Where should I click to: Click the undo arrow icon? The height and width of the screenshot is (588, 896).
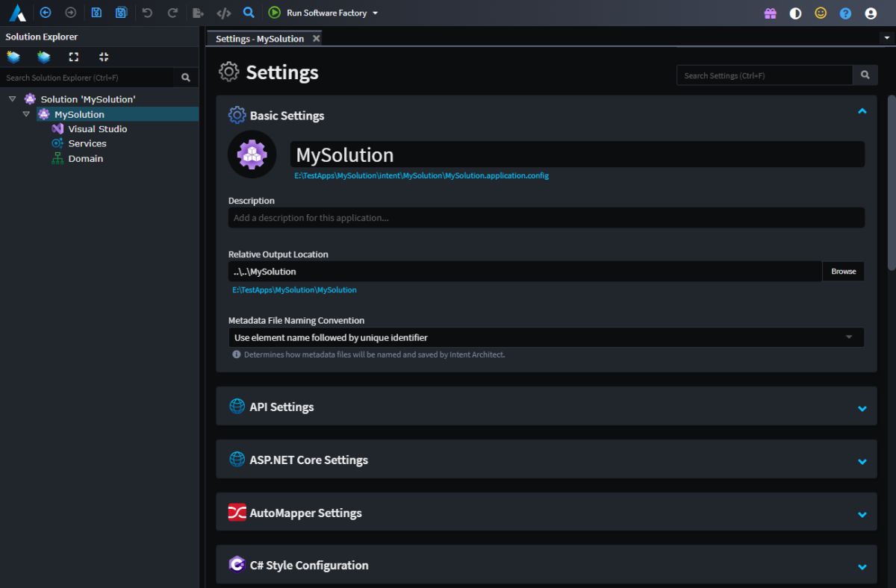point(147,13)
